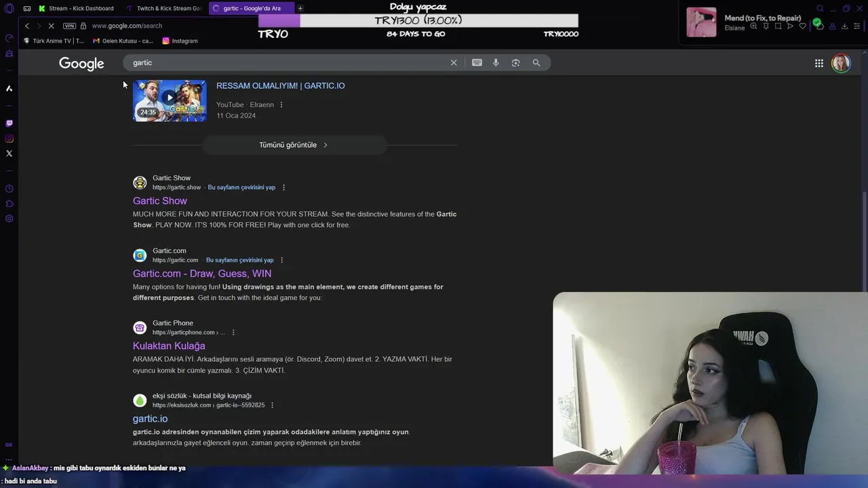Open more options for the Elraenn video

pos(281,104)
